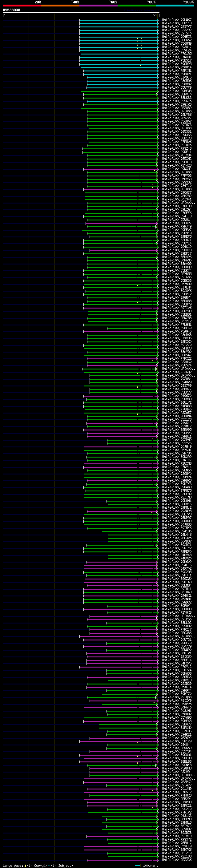Open UniRef100_Q93YZ6 hit
Screen dimensions: 197x868
(x=177, y=443)
